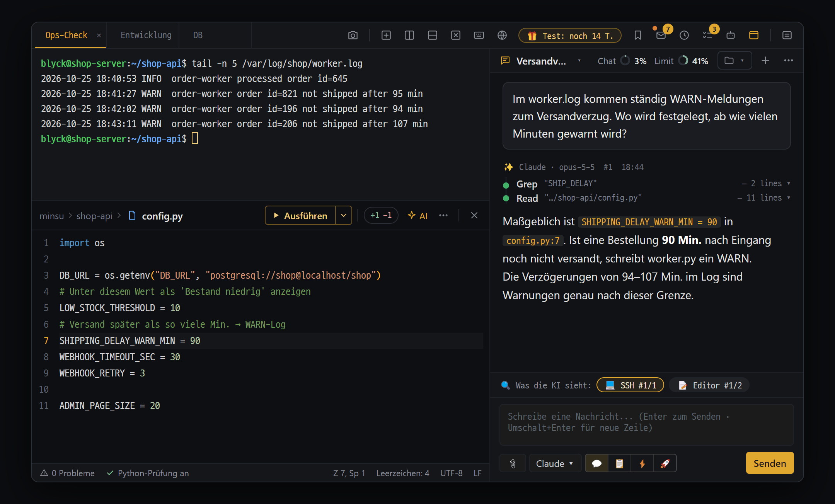Screen dimensions: 835x504
Task: Open the history clock icon
Action: point(684,36)
